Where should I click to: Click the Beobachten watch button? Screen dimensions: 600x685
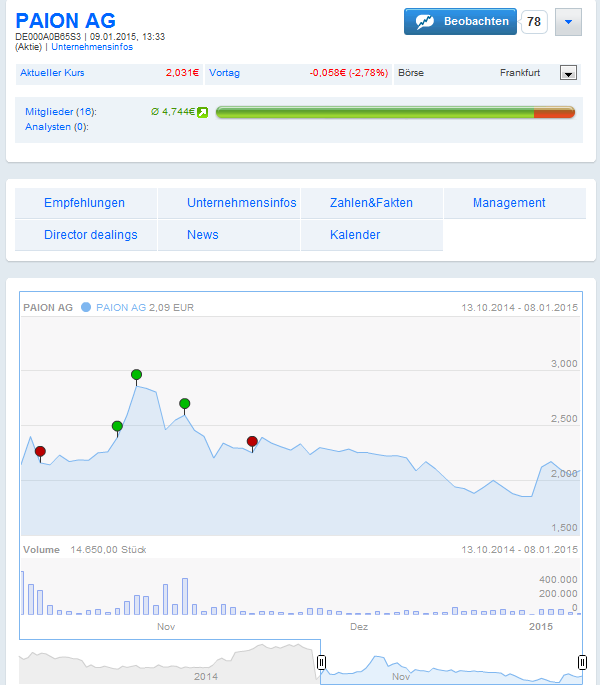click(x=460, y=21)
